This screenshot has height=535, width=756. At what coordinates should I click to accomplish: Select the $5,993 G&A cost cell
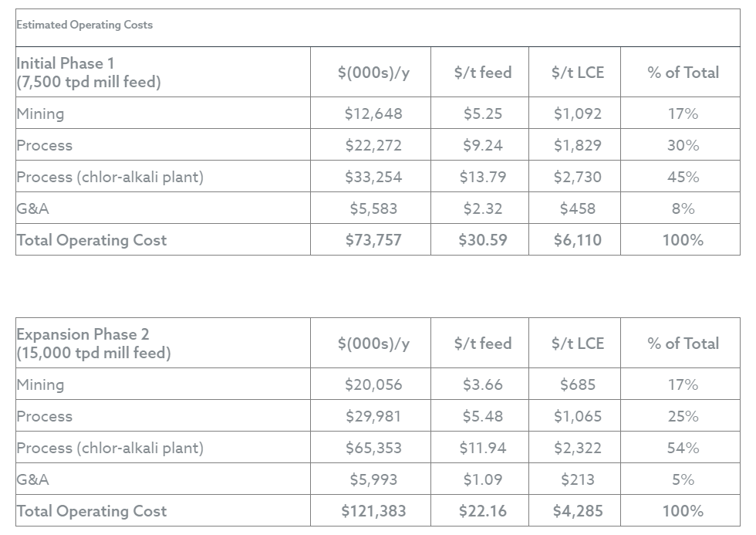[373, 479]
